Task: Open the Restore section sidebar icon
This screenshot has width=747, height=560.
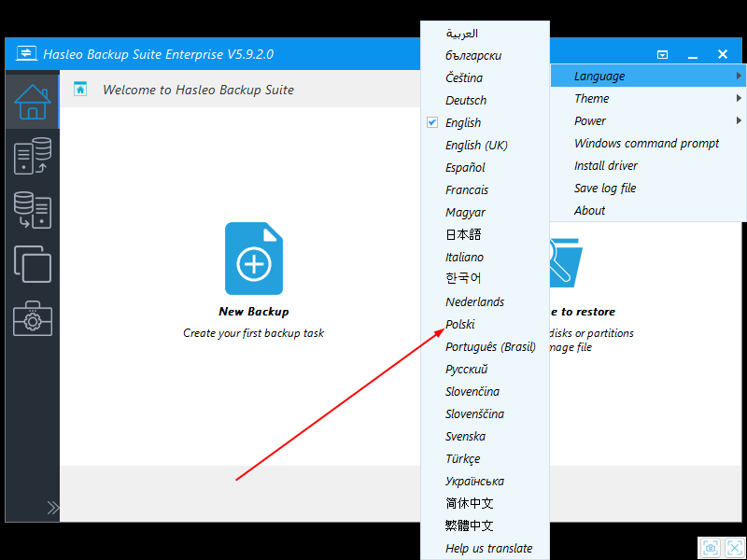Action: click(33, 210)
